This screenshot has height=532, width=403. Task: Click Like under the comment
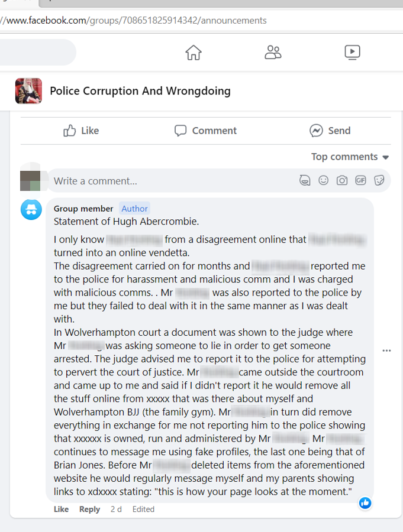point(61,510)
